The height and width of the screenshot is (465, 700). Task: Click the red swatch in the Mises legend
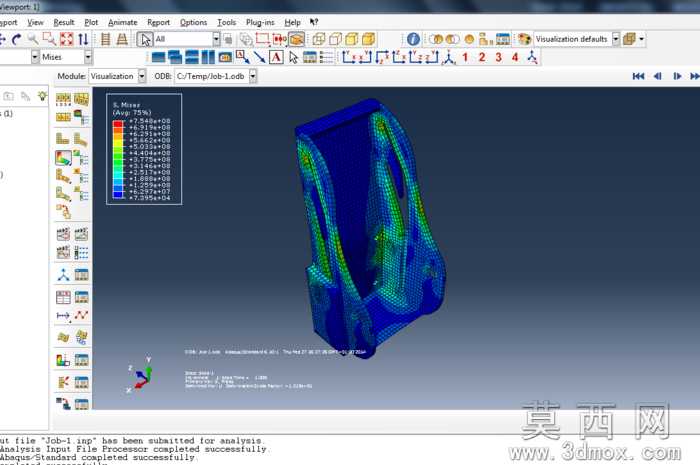coord(118,124)
